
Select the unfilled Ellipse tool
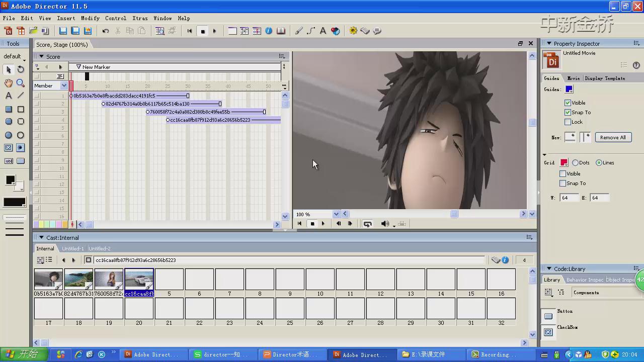(21, 135)
